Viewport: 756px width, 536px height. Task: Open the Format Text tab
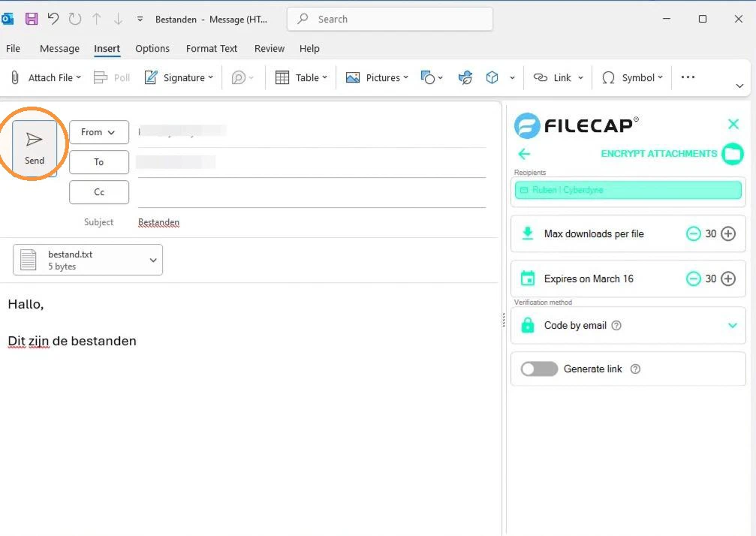[212, 49]
